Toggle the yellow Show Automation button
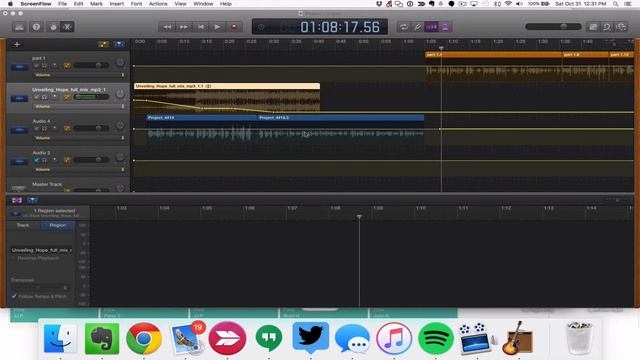 [x=103, y=44]
